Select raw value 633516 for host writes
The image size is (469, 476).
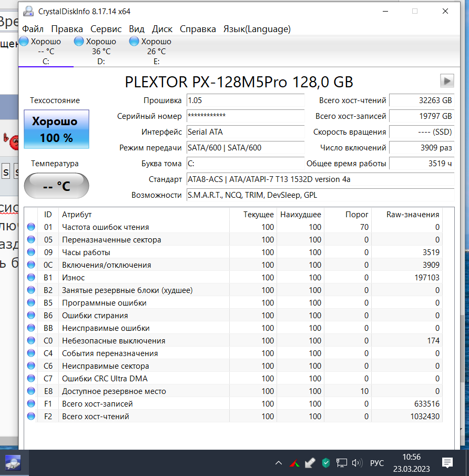(x=427, y=404)
